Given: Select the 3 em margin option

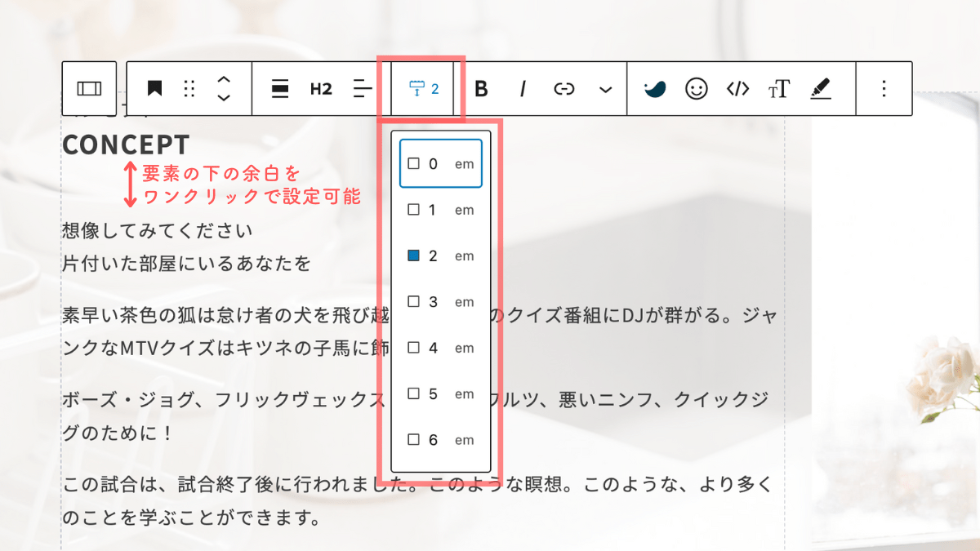Looking at the screenshot, I should coord(441,302).
